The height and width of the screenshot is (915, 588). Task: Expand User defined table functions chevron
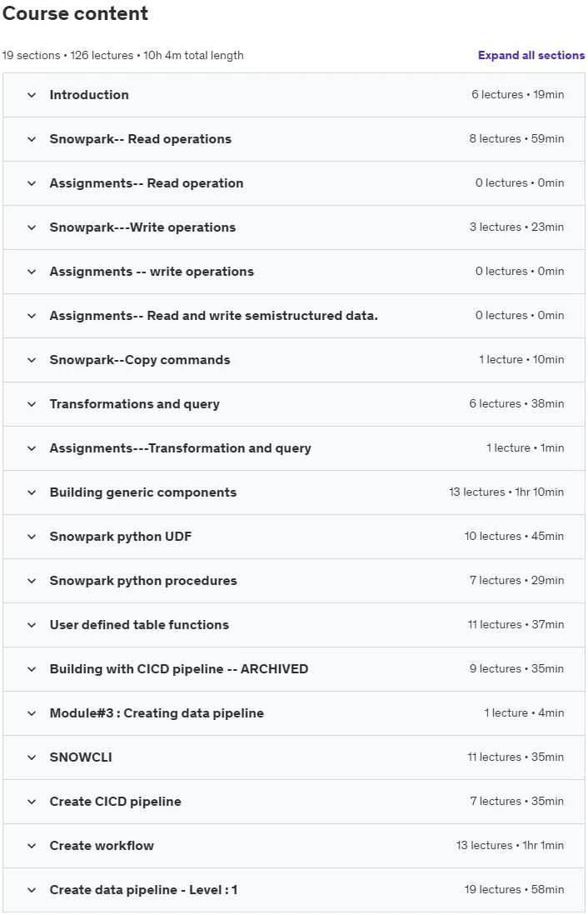point(32,626)
